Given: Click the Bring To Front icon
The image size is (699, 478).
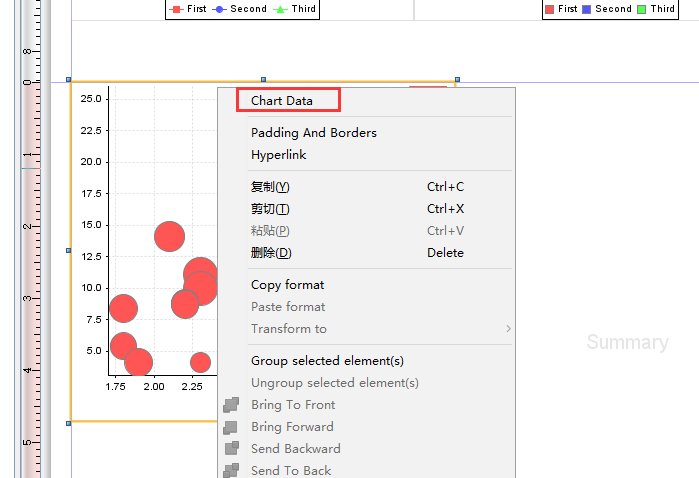Looking at the screenshot, I should tap(231, 404).
